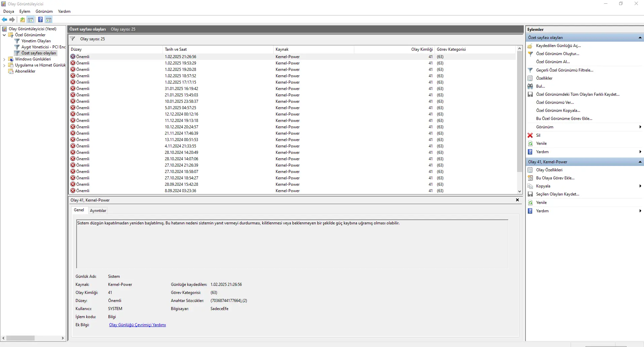This screenshot has height=347, width=644.
Task: Click the Abonelikler tree icon
Action: tap(11, 71)
